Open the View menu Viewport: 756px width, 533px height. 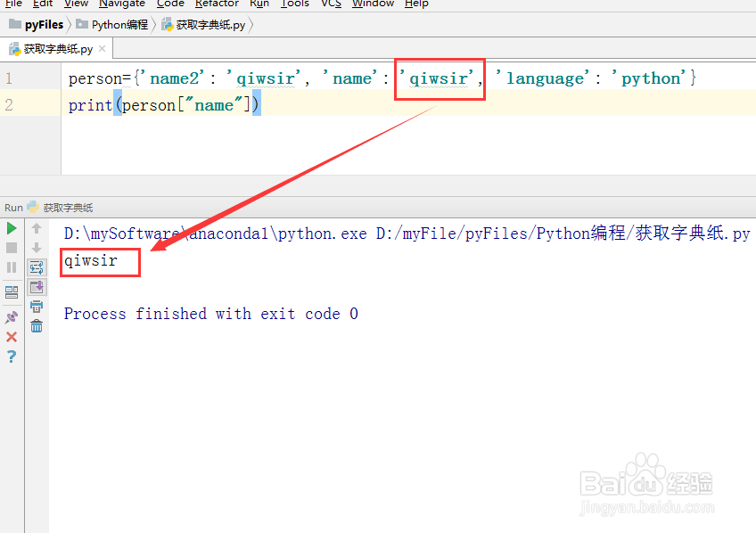76,4
